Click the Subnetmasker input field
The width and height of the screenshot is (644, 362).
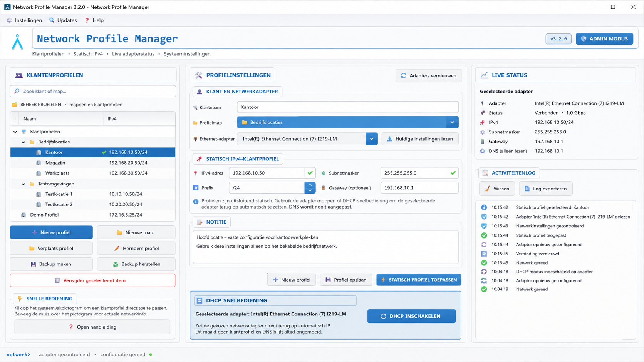419,173
